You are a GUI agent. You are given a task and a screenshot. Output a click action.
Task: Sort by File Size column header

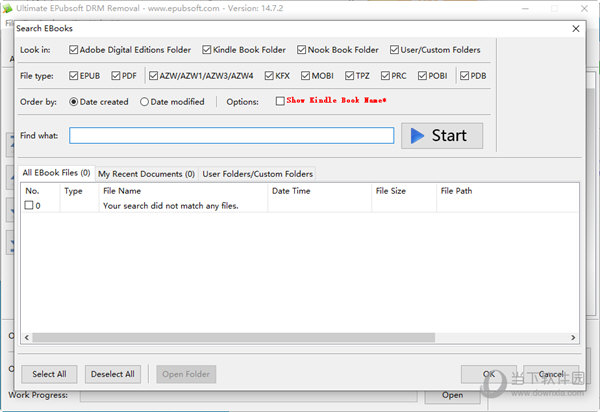[x=404, y=191]
